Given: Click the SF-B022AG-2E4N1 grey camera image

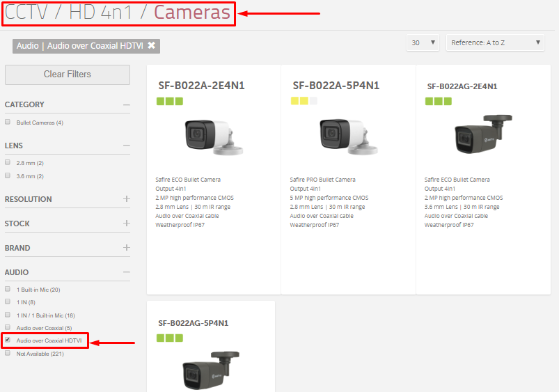Looking at the screenshot, I should [x=483, y=134].
